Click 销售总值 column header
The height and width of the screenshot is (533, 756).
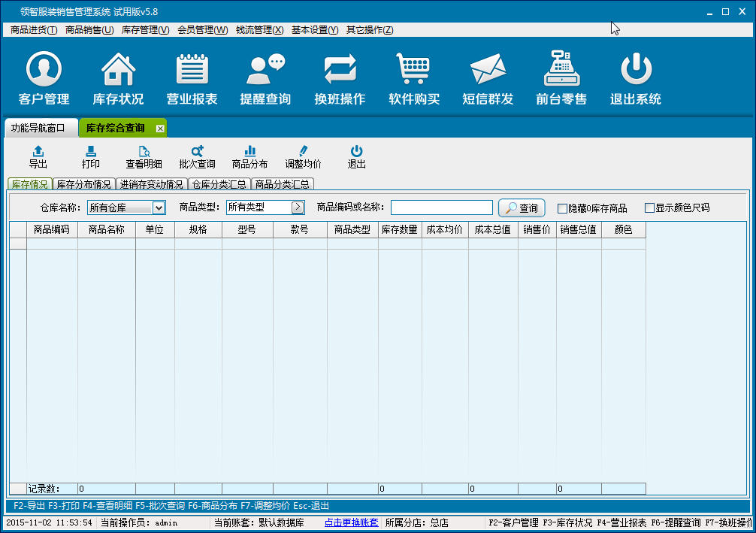579,229
